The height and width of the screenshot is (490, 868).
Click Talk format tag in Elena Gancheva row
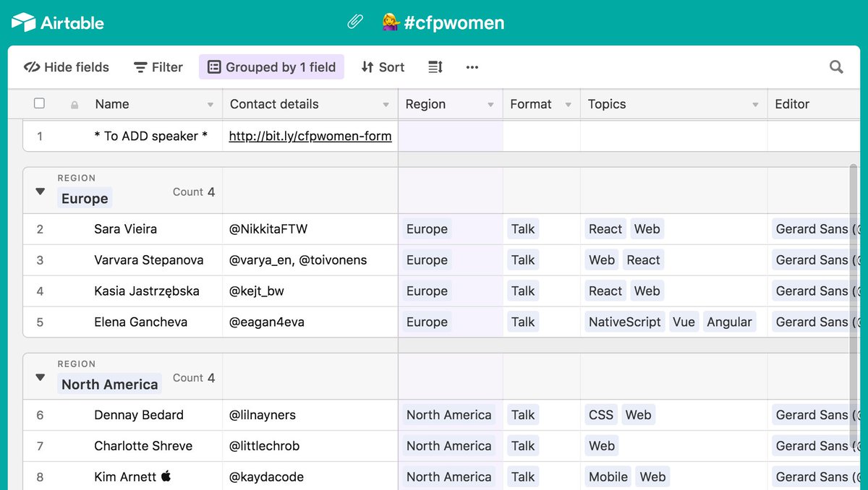tap(522, 322)
